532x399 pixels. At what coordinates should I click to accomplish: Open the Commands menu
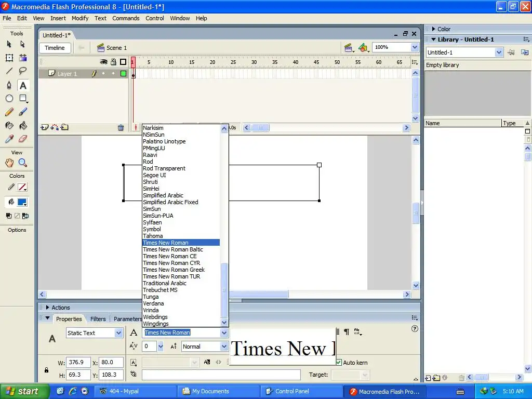(x=126, y=18)
